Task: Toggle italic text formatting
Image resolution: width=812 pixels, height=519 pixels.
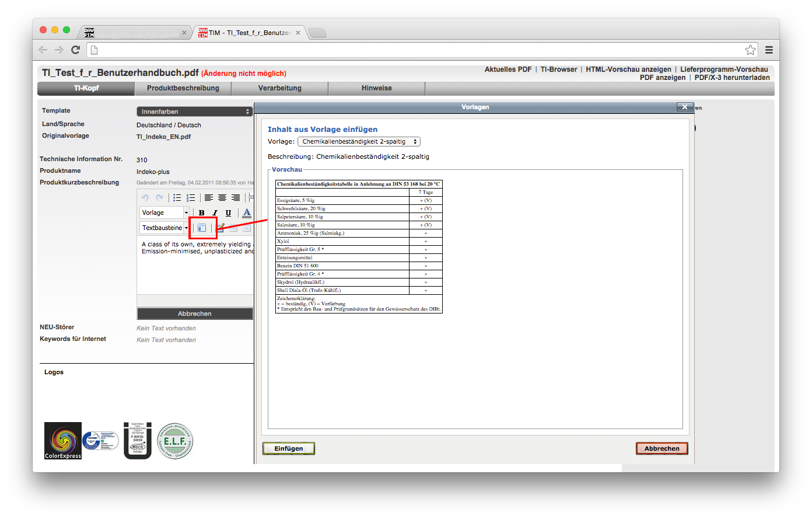Action: [215, 213]
